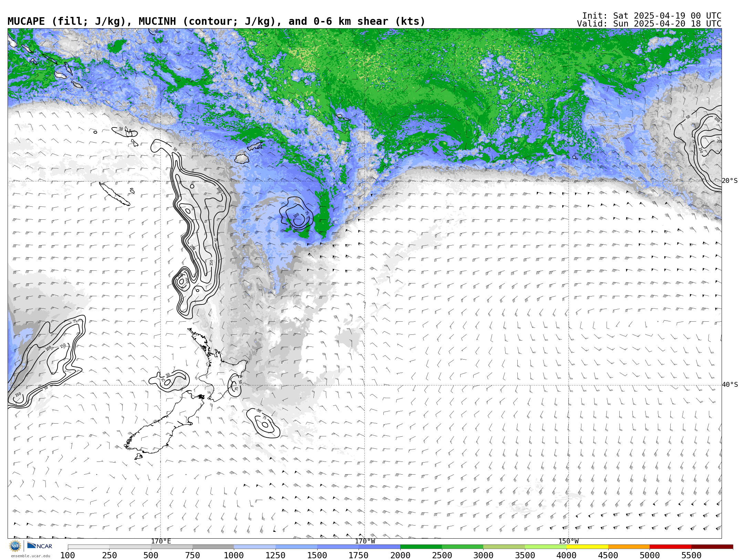
Task: Click the dark red above-5500 colorbar segment
Action: point(712,547)
